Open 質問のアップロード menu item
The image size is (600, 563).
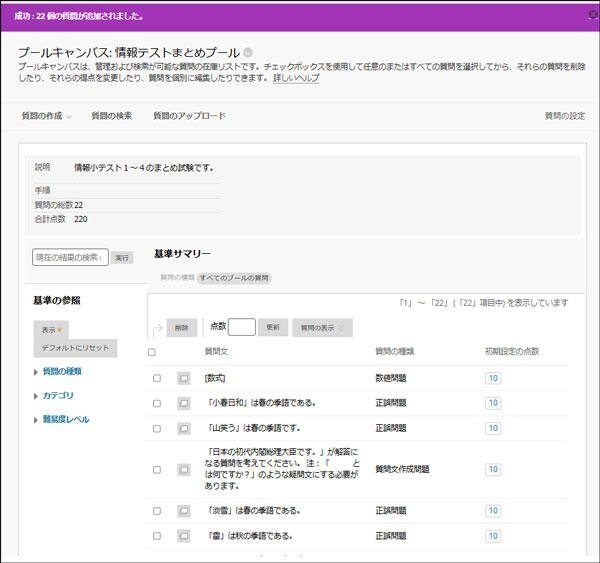click(189, 116)
